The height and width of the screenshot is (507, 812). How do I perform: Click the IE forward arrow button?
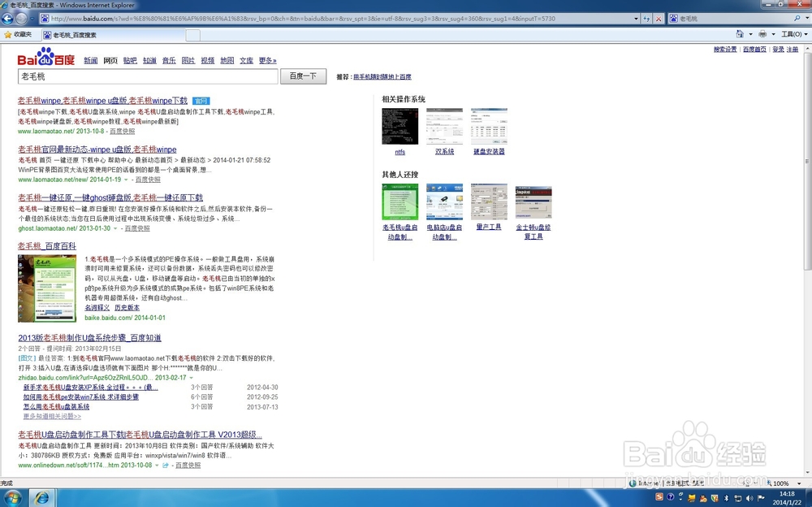coord(21,19)
